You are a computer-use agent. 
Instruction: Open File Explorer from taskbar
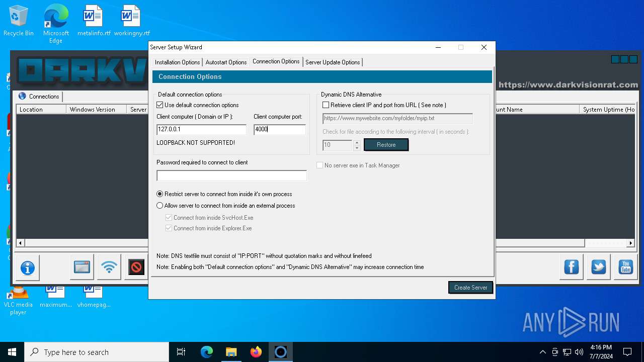click(x=231, y=352)
